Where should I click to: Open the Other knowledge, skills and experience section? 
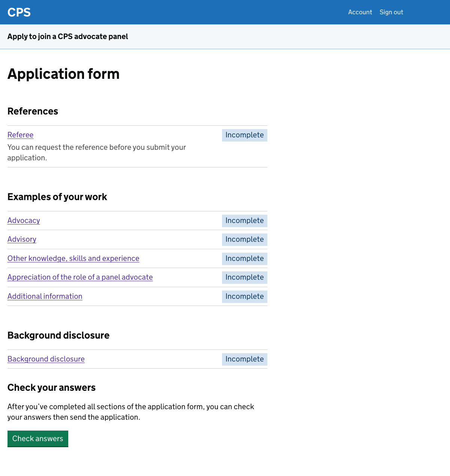pos(73,258)
